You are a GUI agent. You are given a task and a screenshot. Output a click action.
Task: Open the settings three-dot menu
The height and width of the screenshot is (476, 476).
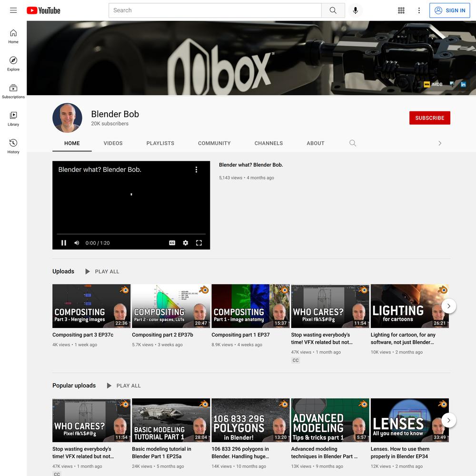pos(419,10)
